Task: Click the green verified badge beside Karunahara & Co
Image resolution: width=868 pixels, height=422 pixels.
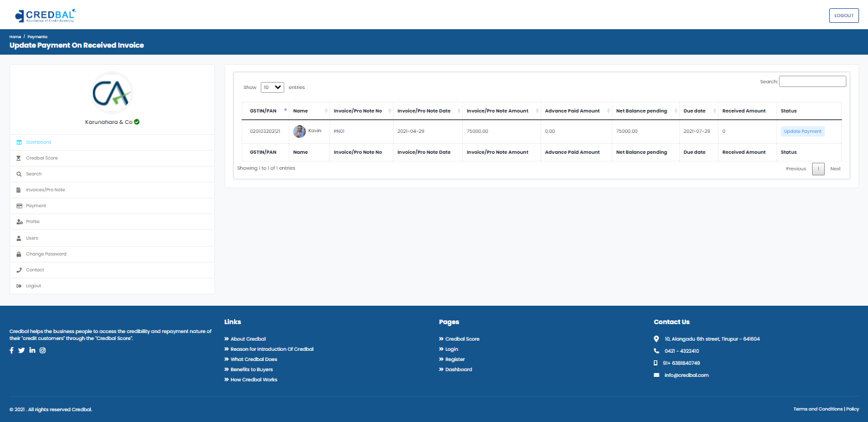Action: point(137,121)
